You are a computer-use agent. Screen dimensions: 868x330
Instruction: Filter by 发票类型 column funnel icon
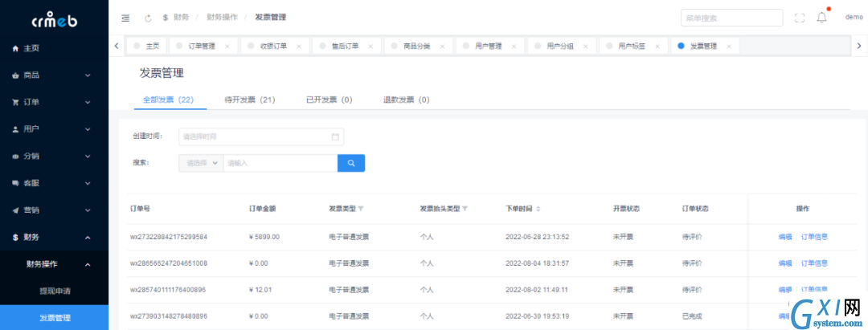coord(361,209)
